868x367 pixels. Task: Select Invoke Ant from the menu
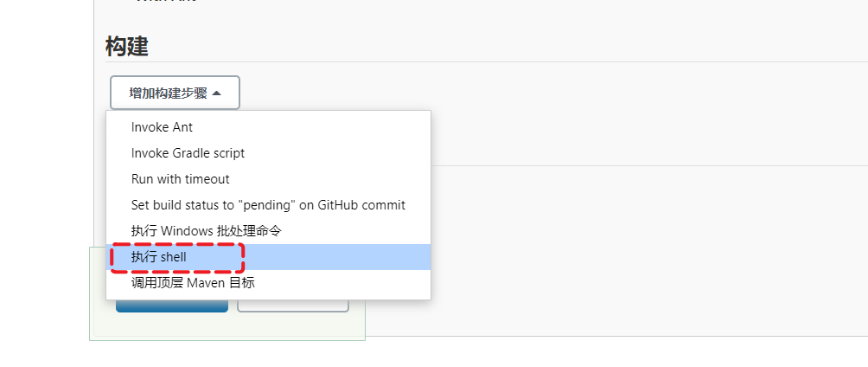[162, 127]
